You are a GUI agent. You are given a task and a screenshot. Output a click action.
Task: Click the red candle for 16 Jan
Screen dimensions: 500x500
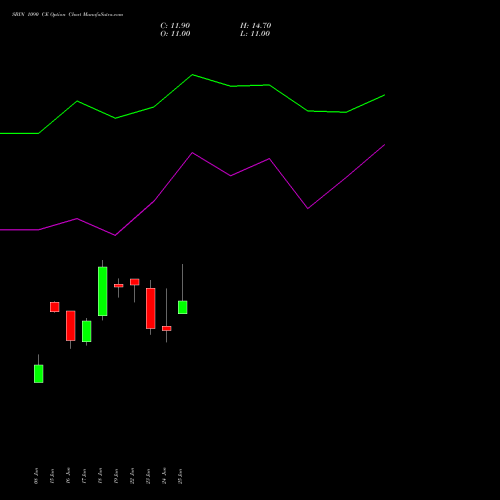[71, 326]
